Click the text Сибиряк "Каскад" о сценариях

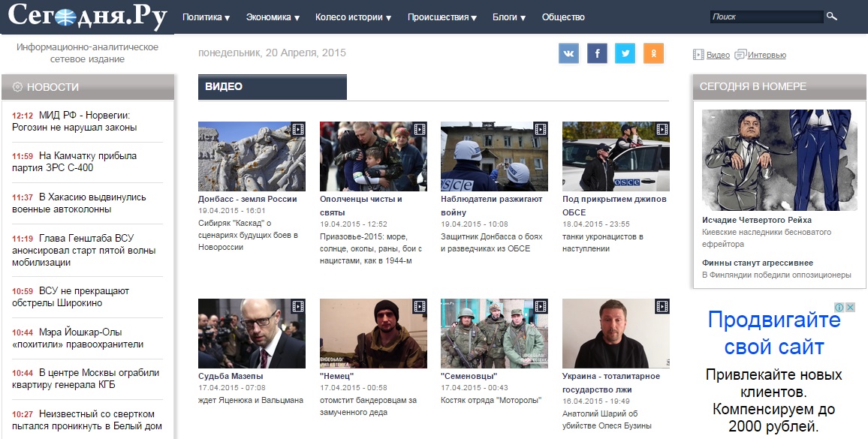(x=248, y=236)
